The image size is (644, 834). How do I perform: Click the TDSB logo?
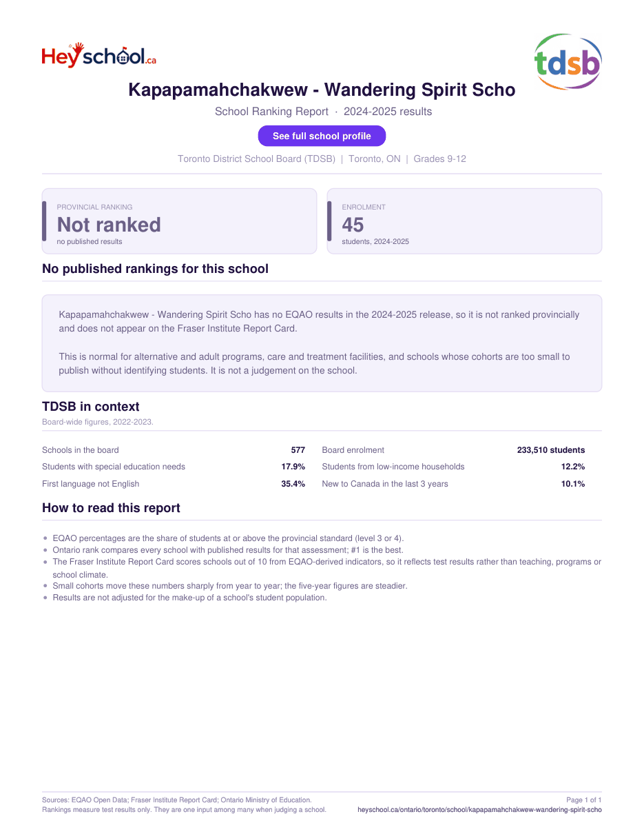(568, 61)
